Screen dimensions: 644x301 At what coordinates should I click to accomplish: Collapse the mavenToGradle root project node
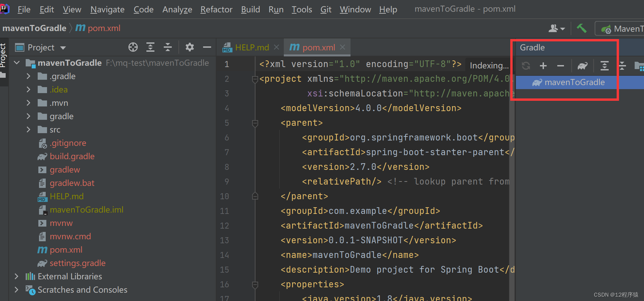point(17,63)
